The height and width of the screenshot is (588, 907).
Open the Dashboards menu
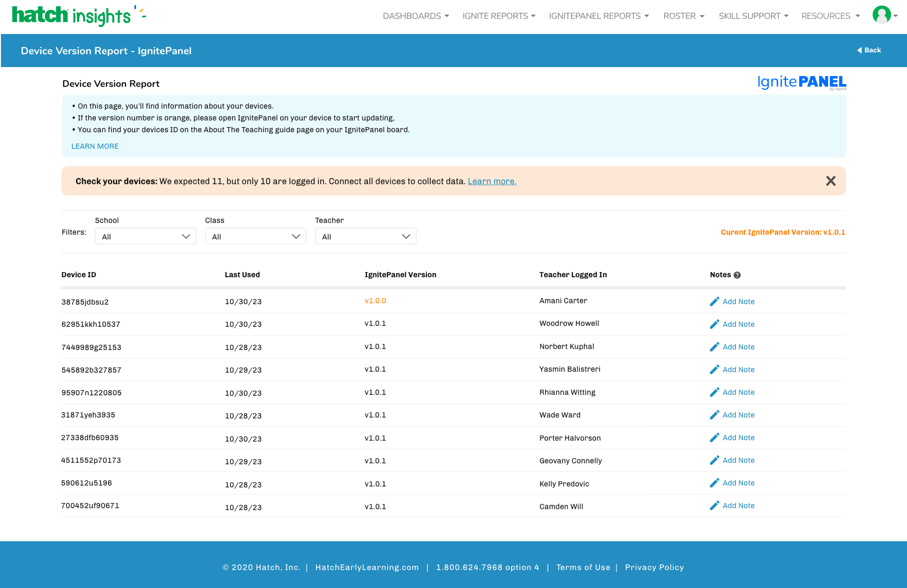point(416,16)
